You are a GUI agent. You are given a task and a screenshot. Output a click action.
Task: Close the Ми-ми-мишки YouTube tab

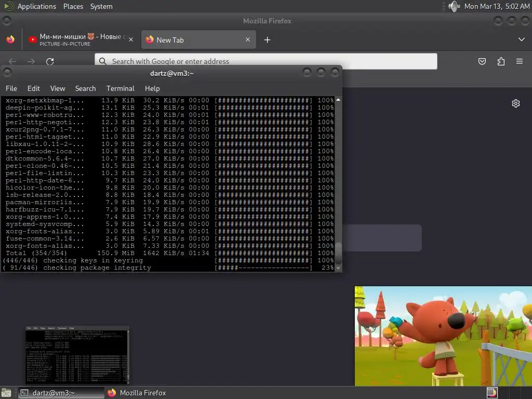tap(131, 39)
